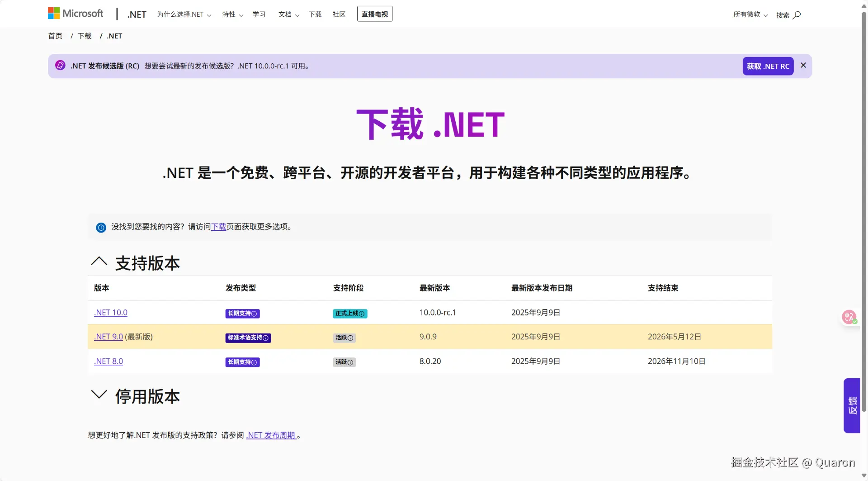Click the 最新版本 column header
This screenshot has width=868, height=481.
pos(435,288)
